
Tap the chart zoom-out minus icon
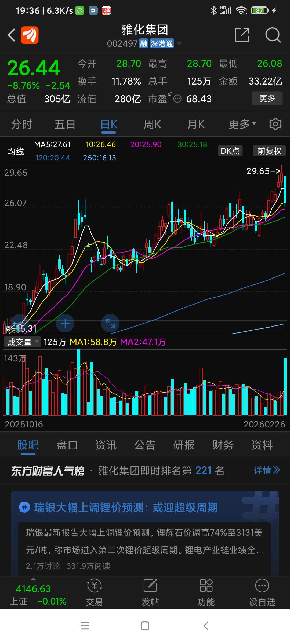(20, 323)
